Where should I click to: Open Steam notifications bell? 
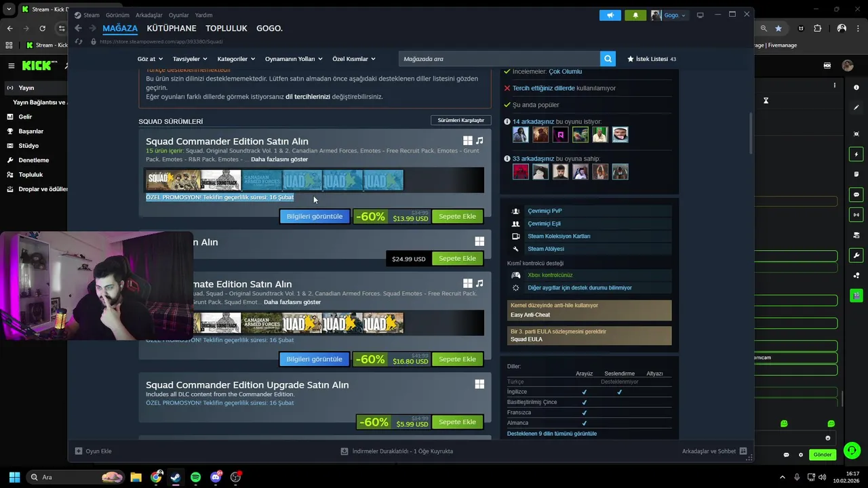(635, 15)
